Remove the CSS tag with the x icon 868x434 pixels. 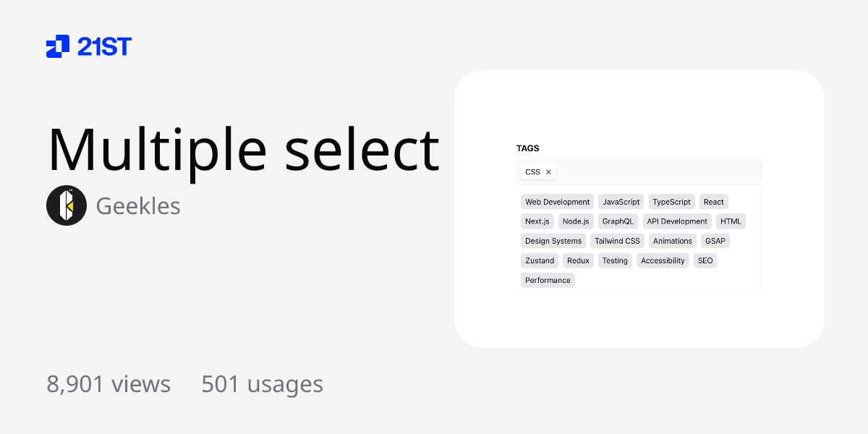tap(548, 172)
